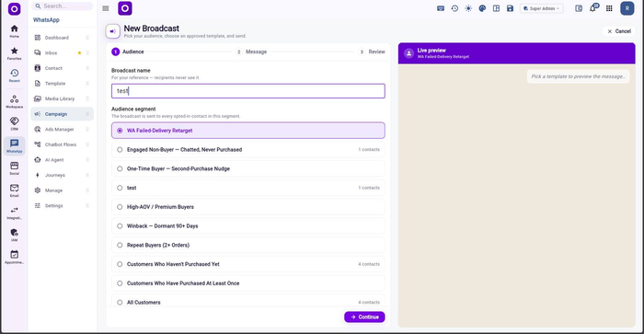Open Dashboard in the WhatsApp menu

point(62,38)
